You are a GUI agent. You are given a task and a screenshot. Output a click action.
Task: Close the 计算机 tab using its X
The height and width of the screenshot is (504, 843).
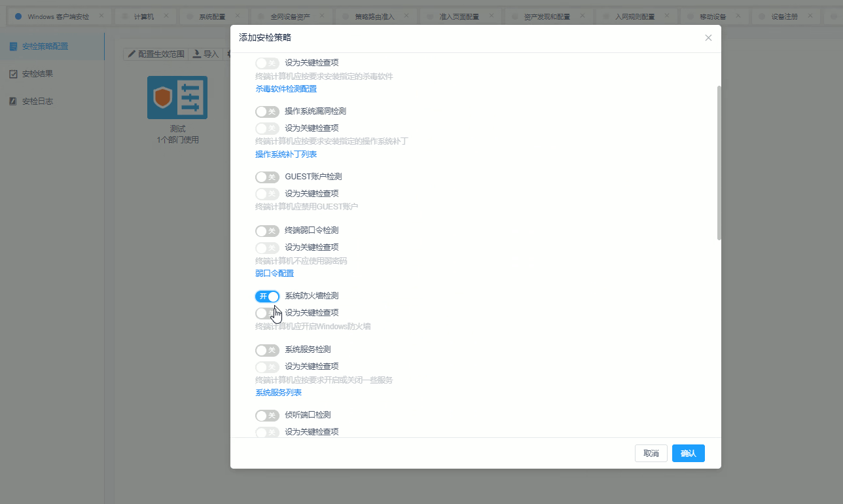coord(166,16)
